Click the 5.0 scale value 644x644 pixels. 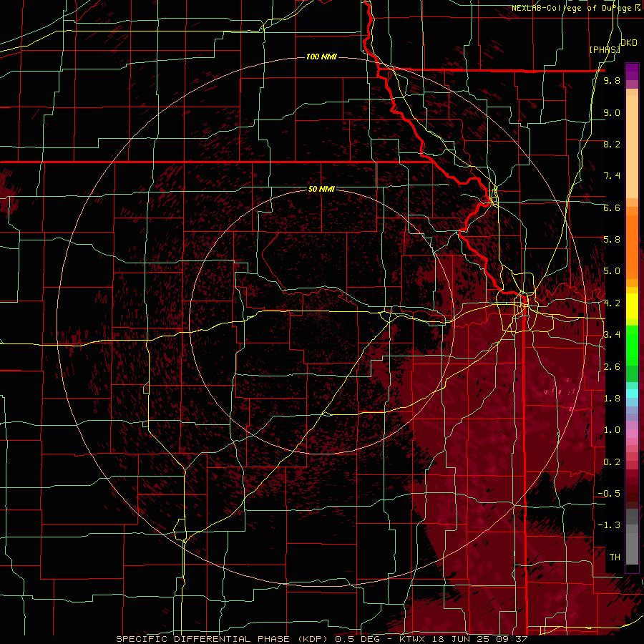(x=612, y=271)
